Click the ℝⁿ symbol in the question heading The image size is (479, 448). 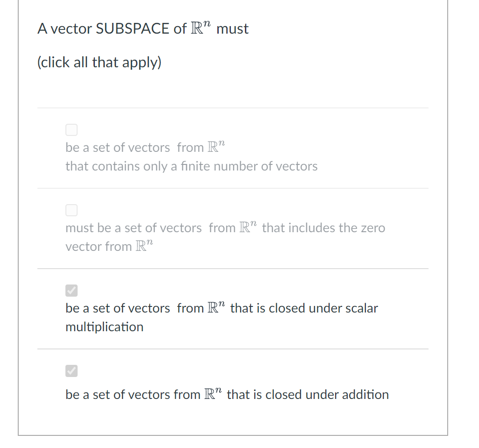(x=200, y=28)
